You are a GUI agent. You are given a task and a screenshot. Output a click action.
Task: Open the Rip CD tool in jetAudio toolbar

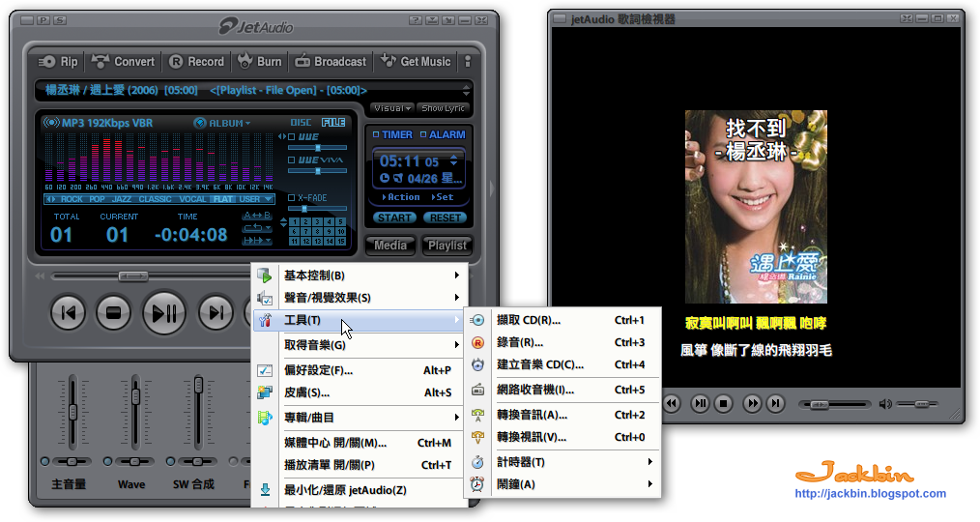coord(58,61)
